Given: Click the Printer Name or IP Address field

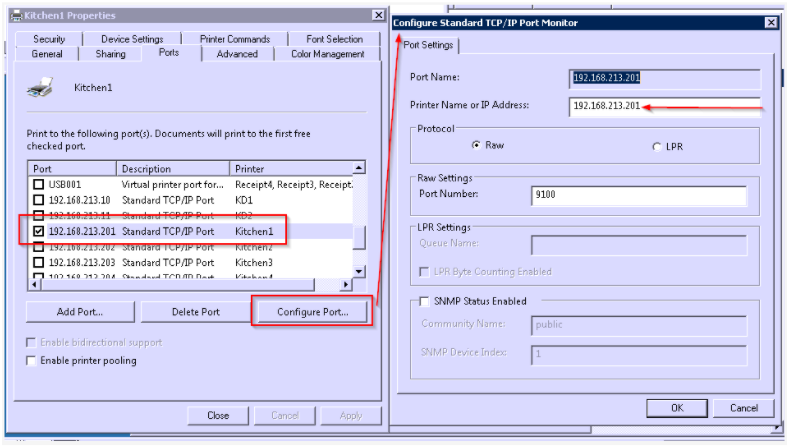Looking at the screenshot, I should tap(665, 106).
